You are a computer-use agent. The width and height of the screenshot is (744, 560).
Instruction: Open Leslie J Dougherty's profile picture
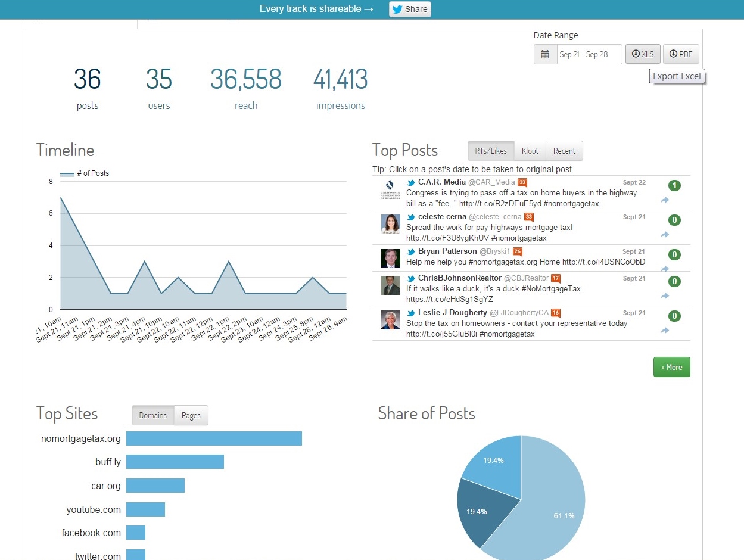[391, 320]
